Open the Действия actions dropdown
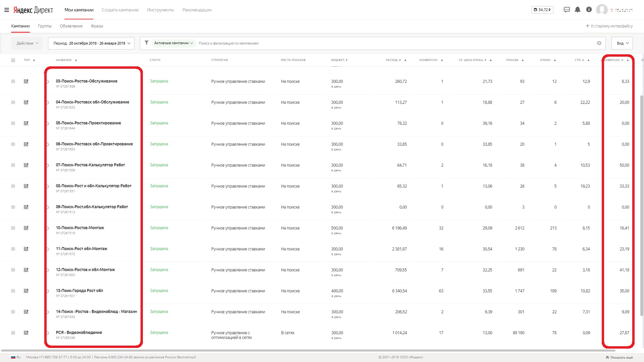Screen dimensions: 644x362 [x=28, y=43]
